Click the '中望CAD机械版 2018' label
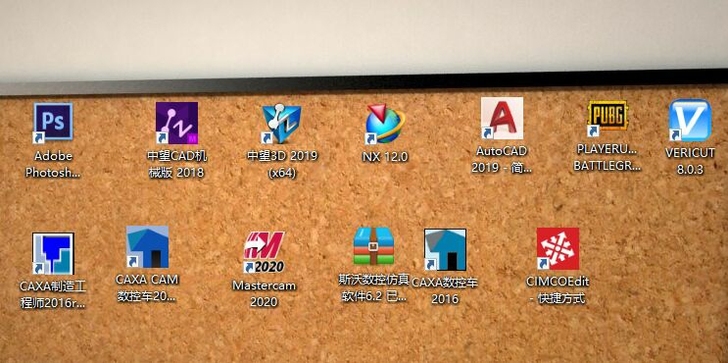Screen dimensions: 728x363 pyautogui.click(x=176, y=164)
